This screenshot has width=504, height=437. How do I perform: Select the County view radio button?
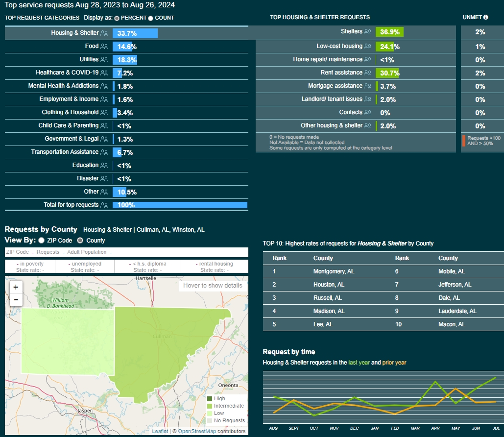point(80,241)
